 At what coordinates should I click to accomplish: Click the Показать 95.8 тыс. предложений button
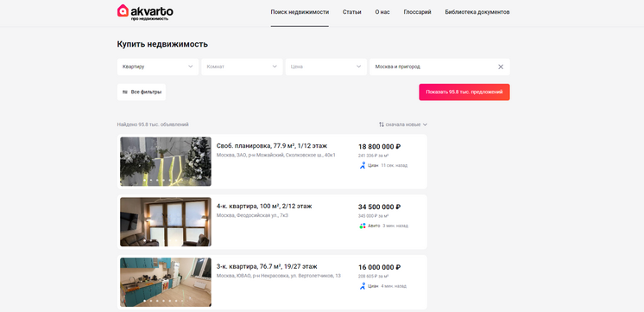pyautogui.click(x=464, y=92)
